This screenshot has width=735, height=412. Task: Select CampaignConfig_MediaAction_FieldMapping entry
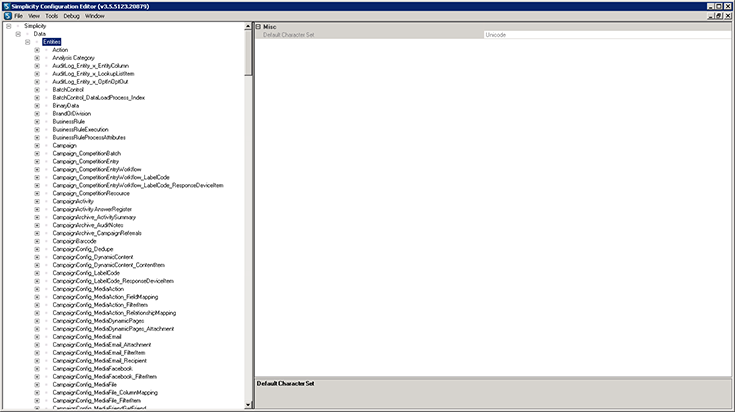tap(105, 297)
